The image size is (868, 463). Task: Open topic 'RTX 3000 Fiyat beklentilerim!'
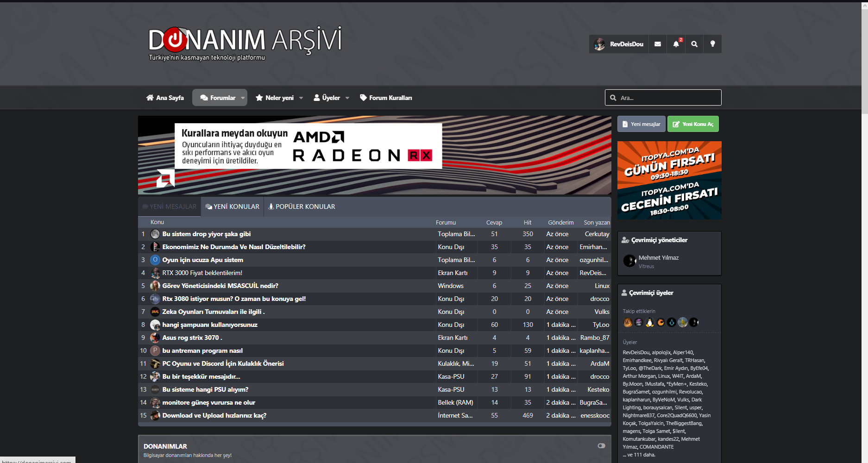coord(202,273)
